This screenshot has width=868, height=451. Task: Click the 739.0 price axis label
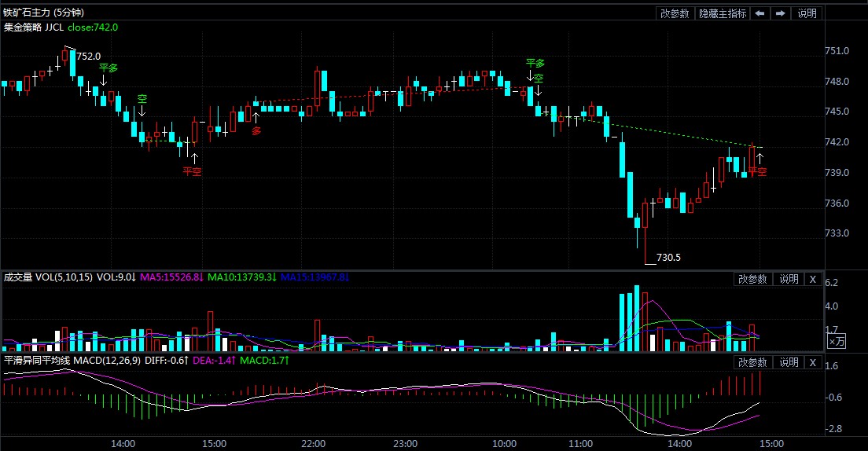(837, 173)
